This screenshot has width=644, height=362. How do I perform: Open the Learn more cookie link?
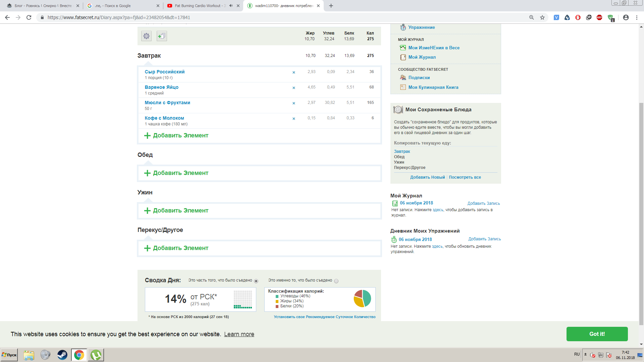[239, 334]
